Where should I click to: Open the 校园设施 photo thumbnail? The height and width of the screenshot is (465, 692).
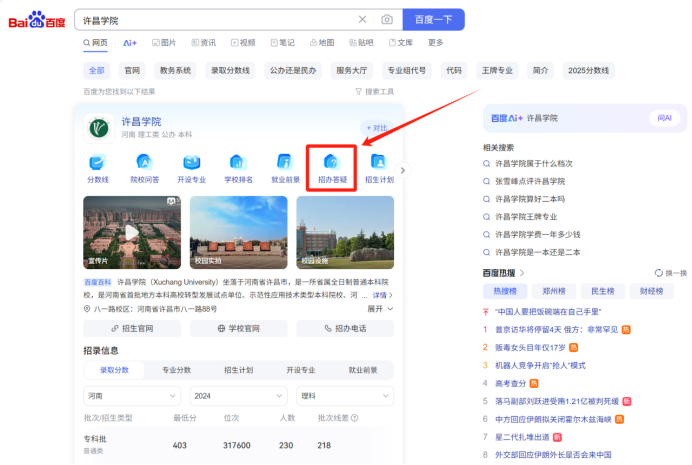345,232
